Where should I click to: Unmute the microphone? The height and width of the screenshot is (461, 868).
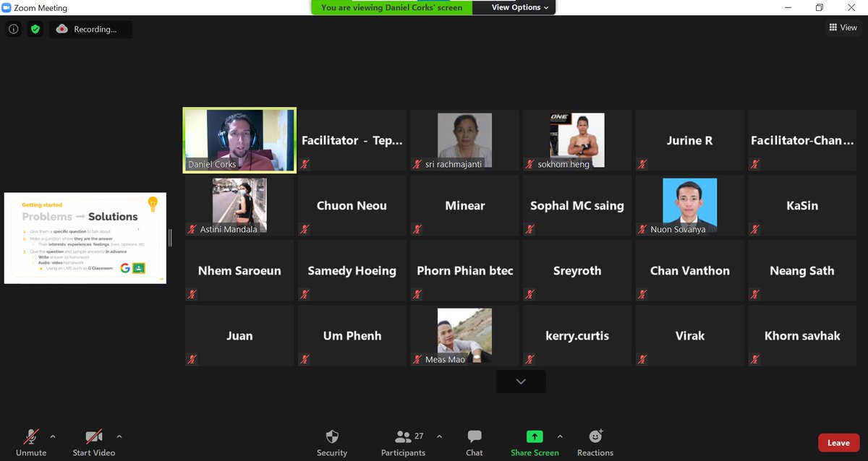click(x=31, y=442)
